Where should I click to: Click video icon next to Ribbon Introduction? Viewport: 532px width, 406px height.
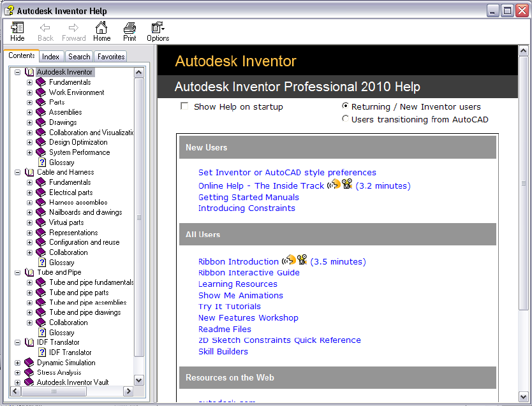(302, 260)
